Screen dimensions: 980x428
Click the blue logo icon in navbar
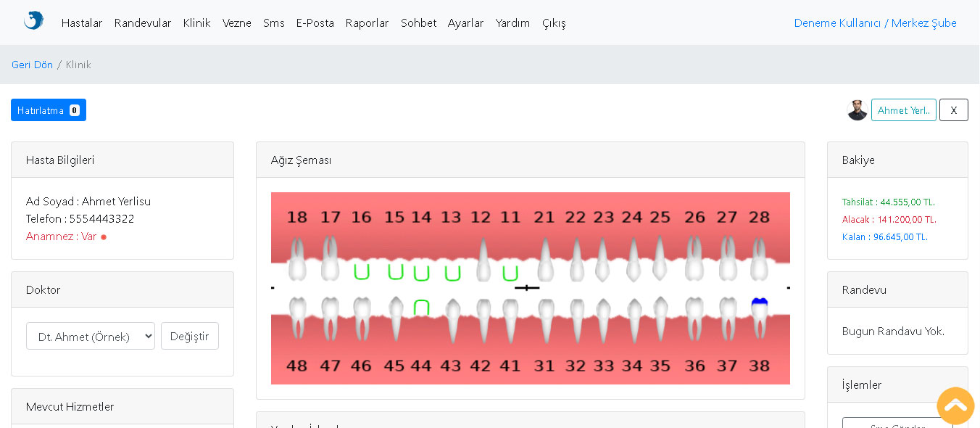[x=33, y=21]
